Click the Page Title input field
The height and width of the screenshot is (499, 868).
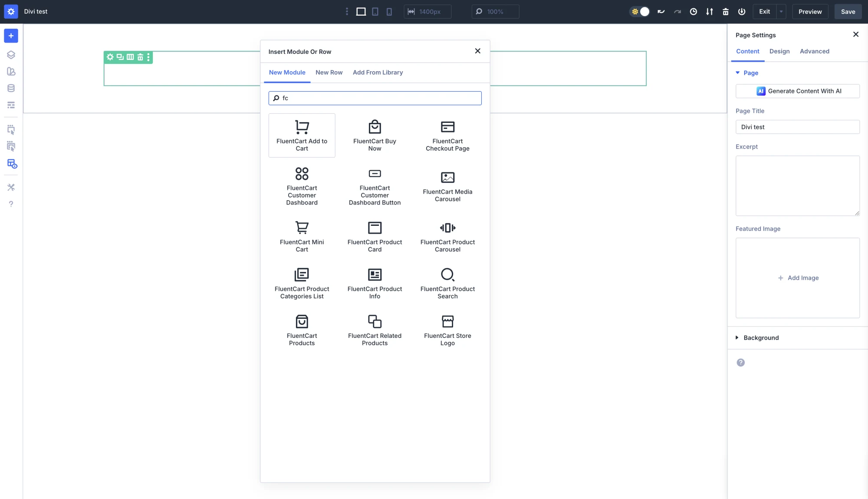[x=797, y=127]
